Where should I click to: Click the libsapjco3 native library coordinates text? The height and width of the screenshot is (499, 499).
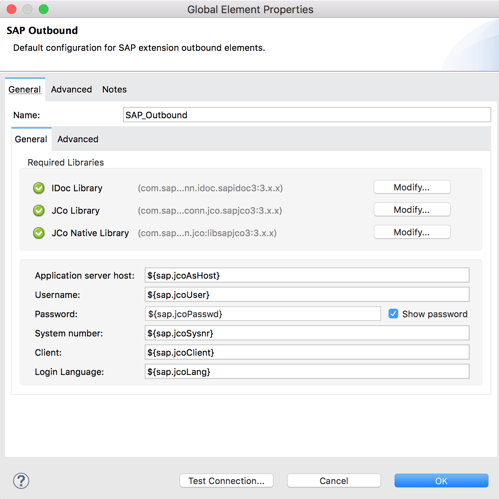coord(207,233)
